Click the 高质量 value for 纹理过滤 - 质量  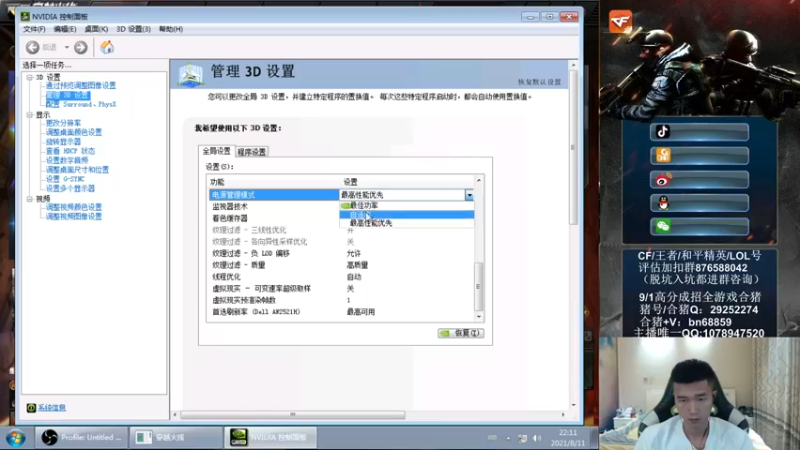[x=357, y=265]
